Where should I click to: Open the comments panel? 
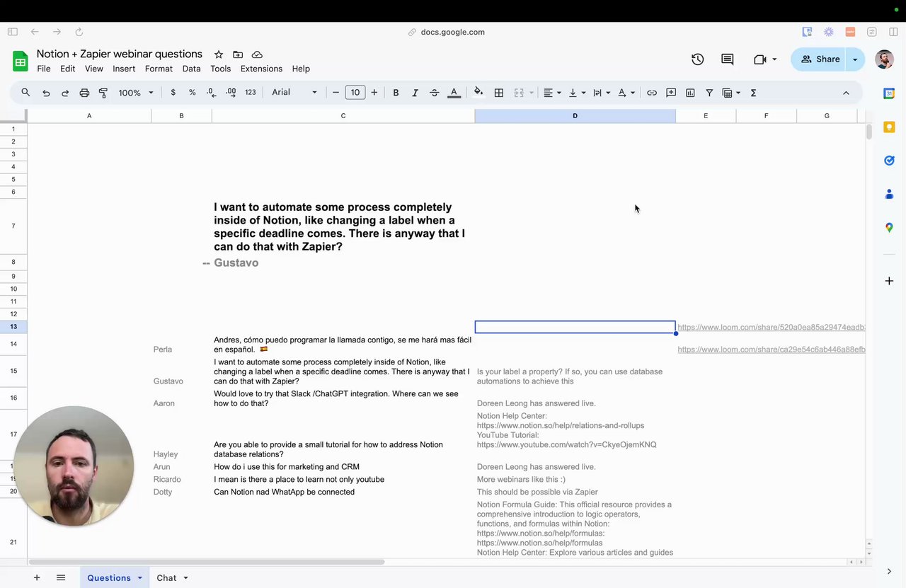(728, 59)
